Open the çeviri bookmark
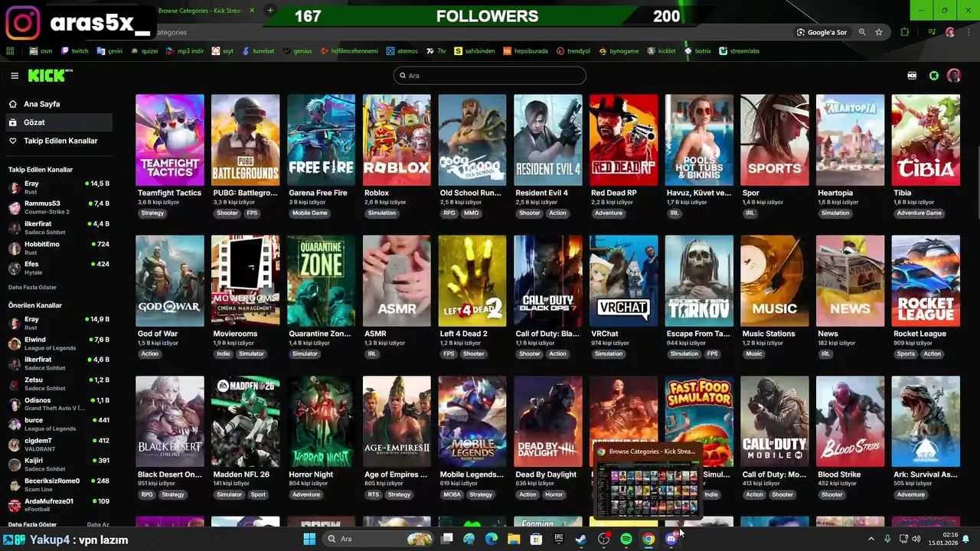980x551 pixels. point(109,51)
